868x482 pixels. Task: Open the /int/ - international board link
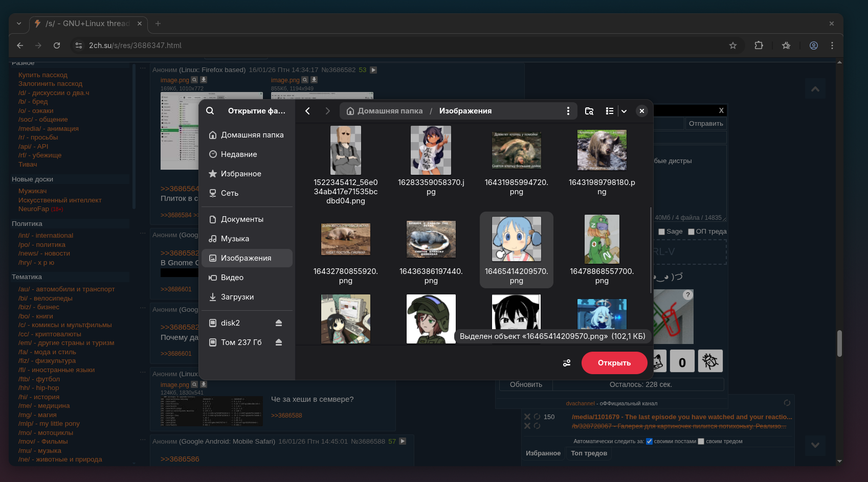coord(46,236)
